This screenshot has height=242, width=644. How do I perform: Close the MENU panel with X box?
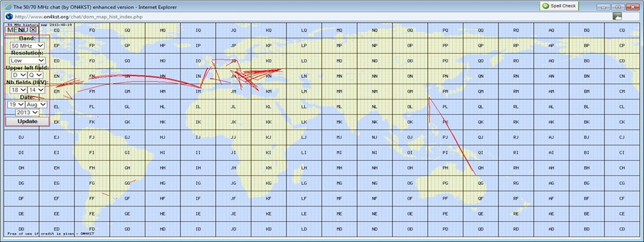point(34,30)
